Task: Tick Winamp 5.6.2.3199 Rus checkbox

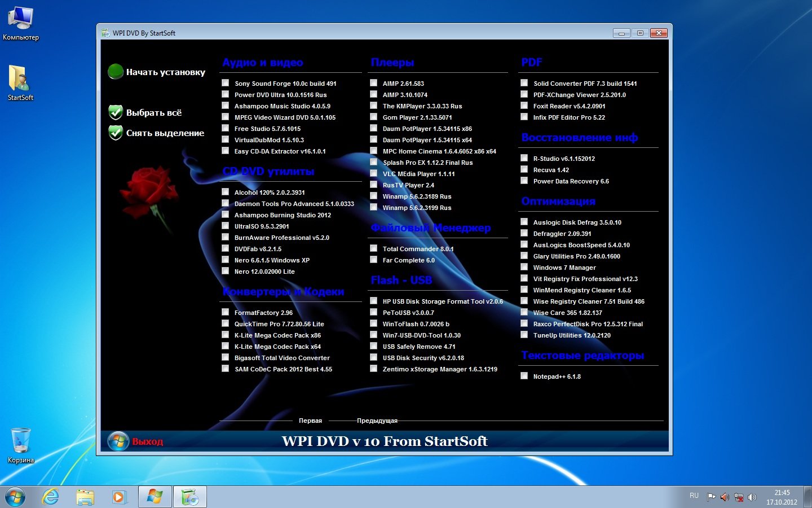Action: click(x=373, y=207)
